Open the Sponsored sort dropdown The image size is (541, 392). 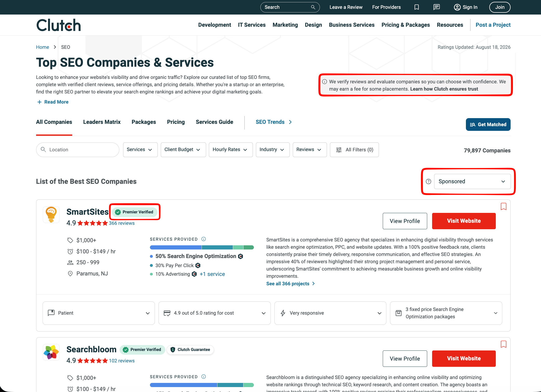(x=472, y=181)
